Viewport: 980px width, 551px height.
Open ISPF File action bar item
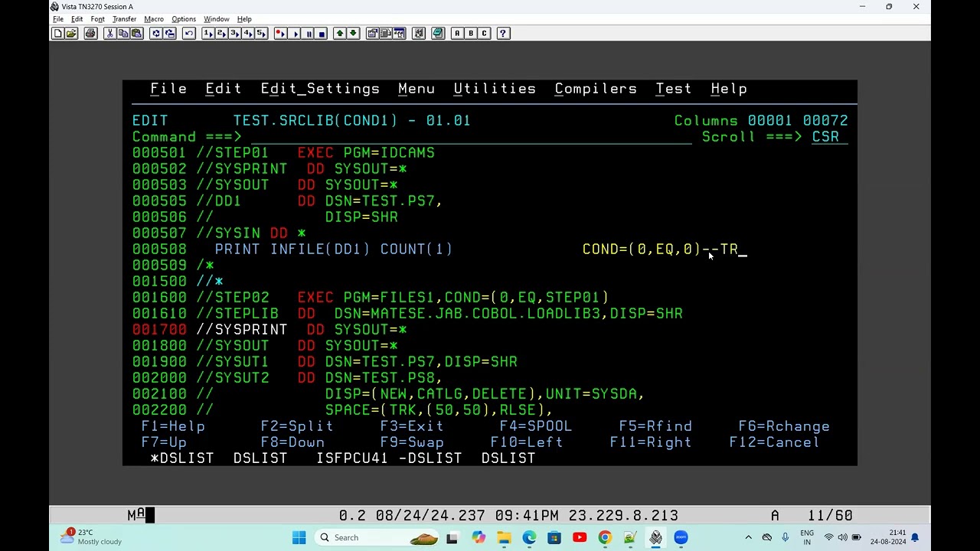(168, 89)
